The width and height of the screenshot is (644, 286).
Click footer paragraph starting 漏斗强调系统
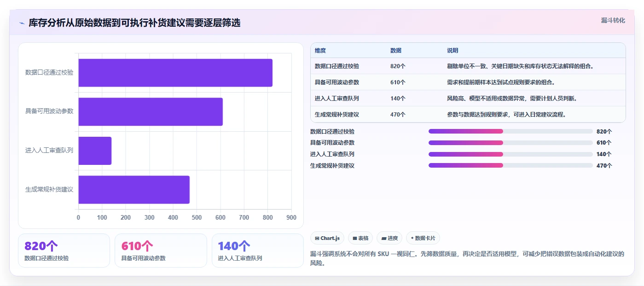(x=467, y=258)
